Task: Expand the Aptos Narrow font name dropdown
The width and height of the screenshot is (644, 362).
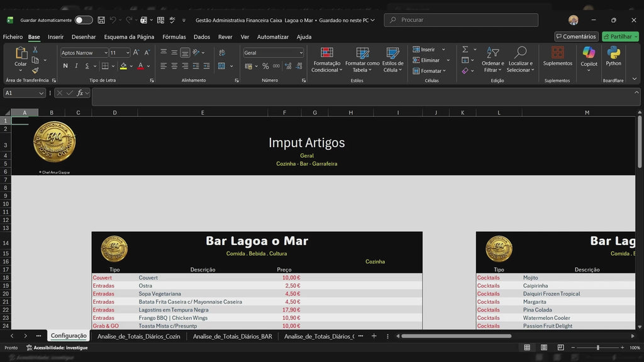Action: [x=104, y=53]
